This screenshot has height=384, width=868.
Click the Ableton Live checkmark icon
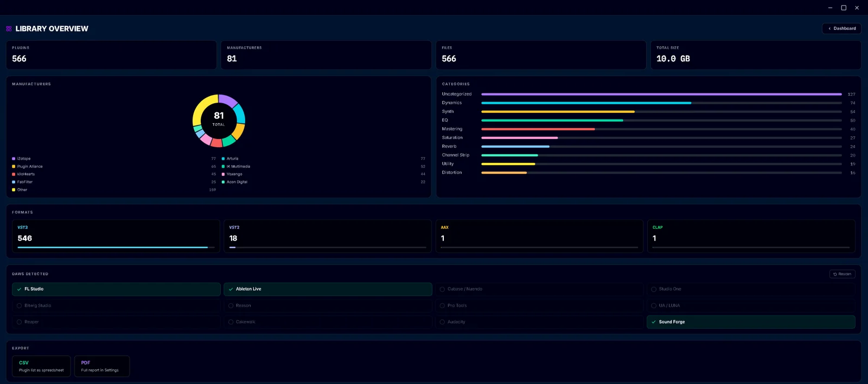click(x=231, y=289)
